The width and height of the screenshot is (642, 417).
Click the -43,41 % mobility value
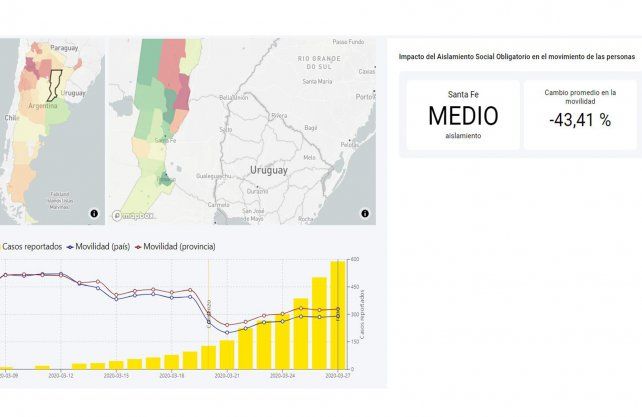click(580, 120)
